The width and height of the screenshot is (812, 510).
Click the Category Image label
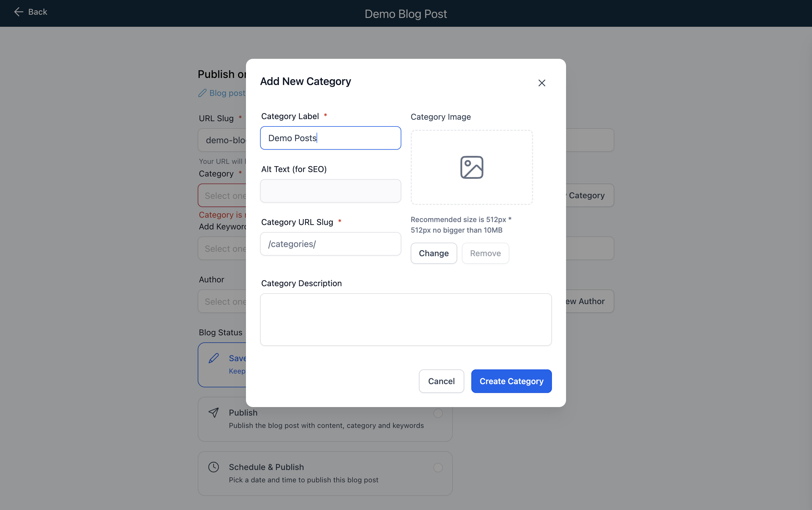(440, 117)
